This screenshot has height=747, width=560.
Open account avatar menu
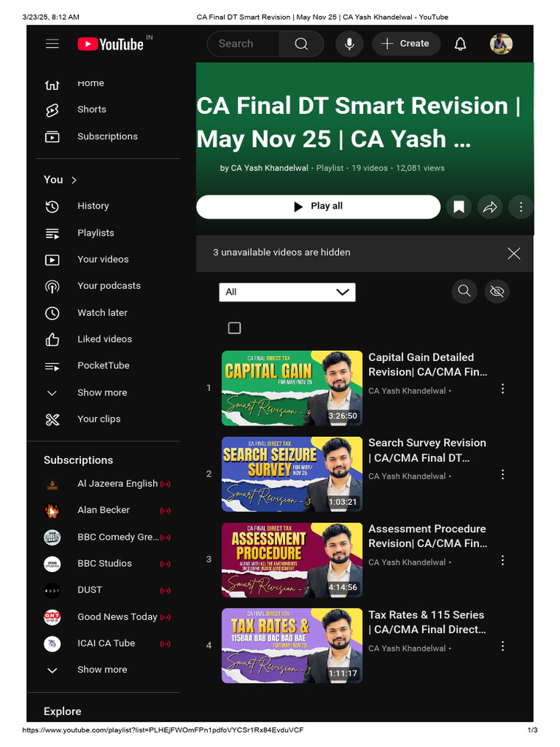tap(501, 44)
